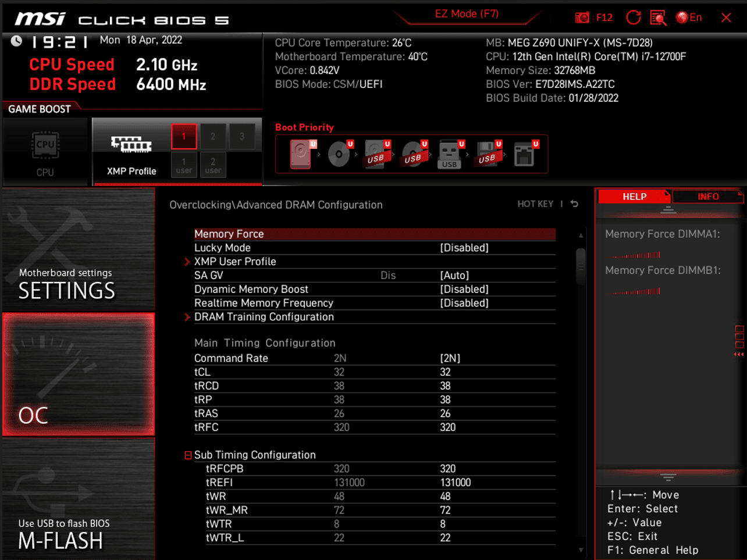Select the optical disc boot priority device

click(339, 154)
